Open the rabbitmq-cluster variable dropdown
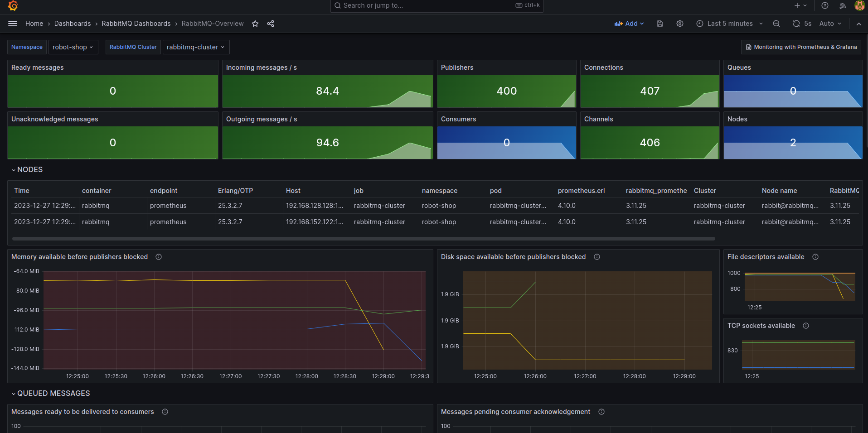Screen dimensions: 868x433 point(195,47)
